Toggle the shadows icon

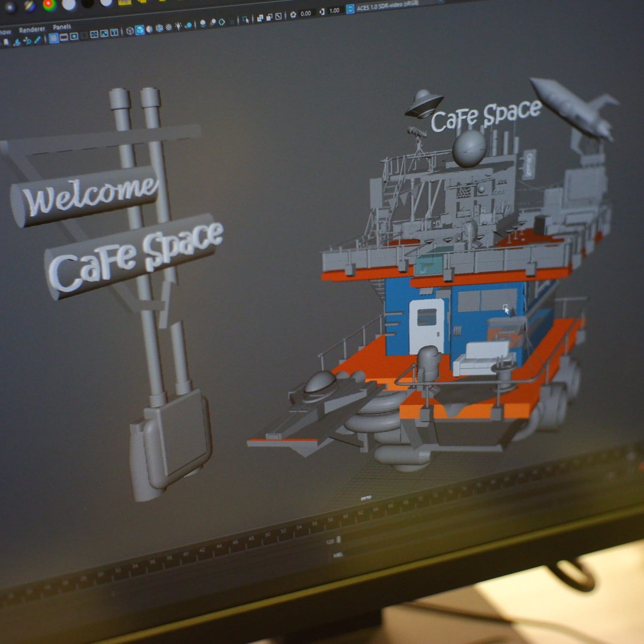click(189, 25)
